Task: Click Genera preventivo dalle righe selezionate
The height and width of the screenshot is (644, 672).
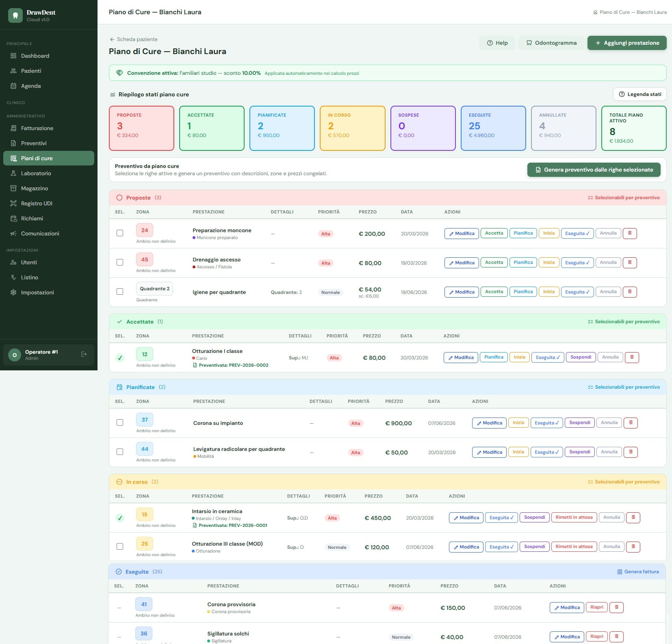Action: tap(594, 170)
